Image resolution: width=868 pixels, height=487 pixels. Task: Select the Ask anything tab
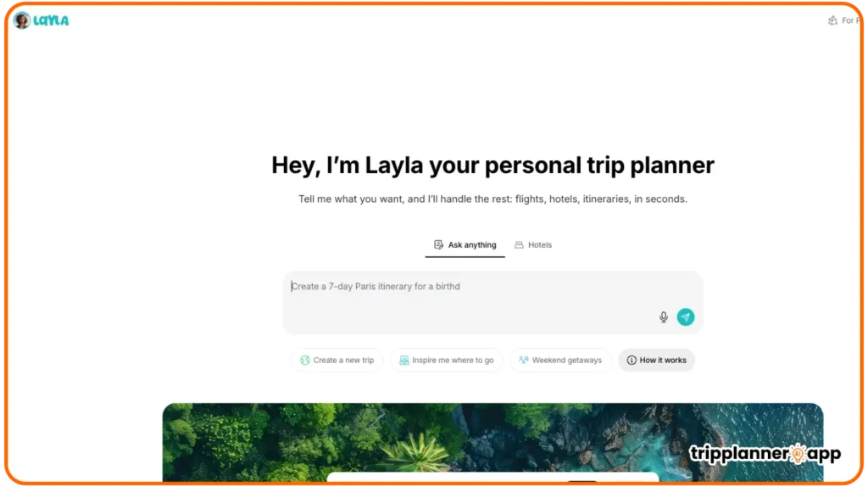click(465, 245)
